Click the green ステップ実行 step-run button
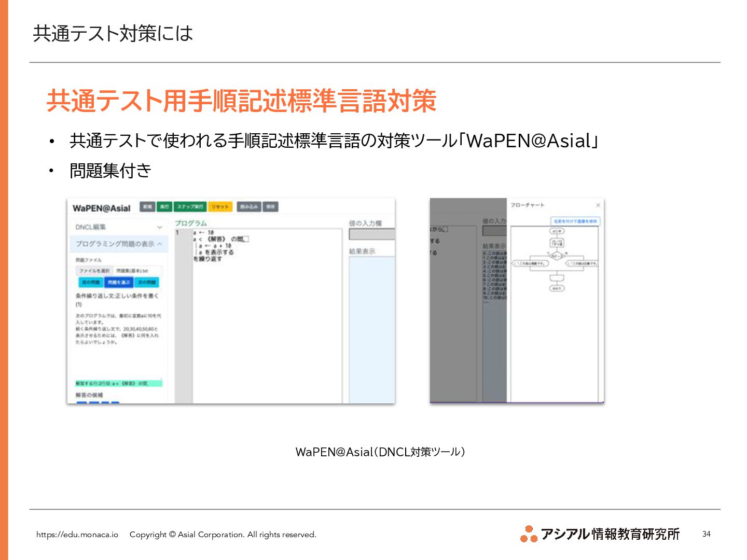Screen dimensions: 747x560 (x=190, y=207)
